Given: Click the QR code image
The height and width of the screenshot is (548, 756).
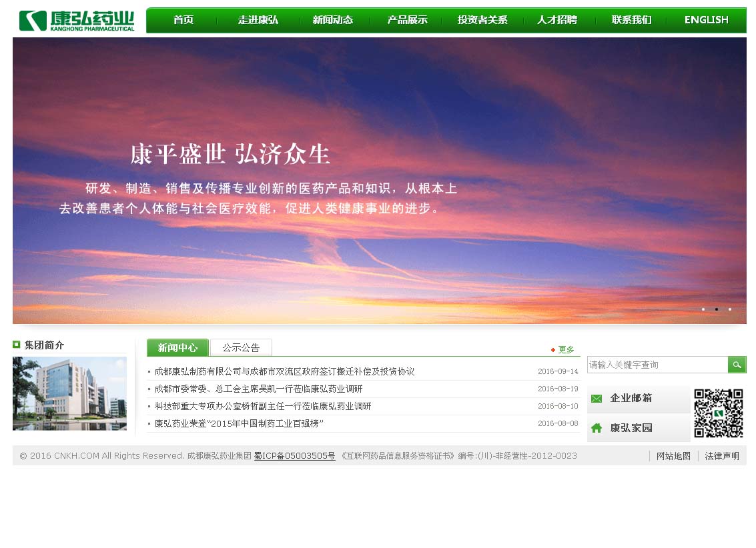Looking at the screenshot, I should pos(718,413).
